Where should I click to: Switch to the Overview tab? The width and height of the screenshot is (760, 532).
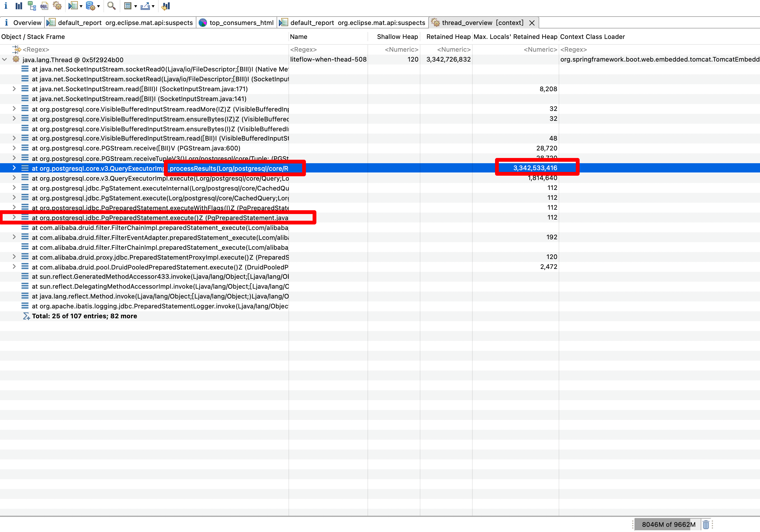pos(22,22)
